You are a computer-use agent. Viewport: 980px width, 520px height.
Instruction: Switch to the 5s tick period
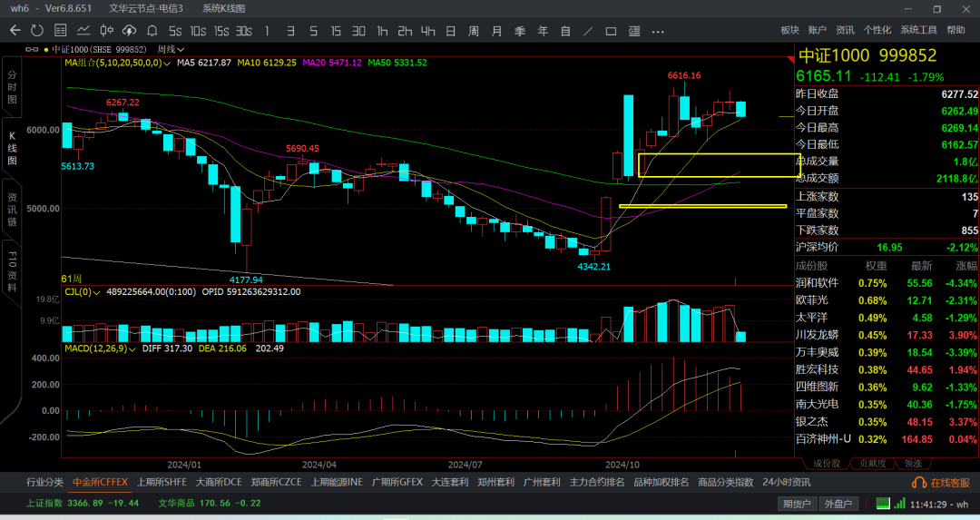pos(175,31)
